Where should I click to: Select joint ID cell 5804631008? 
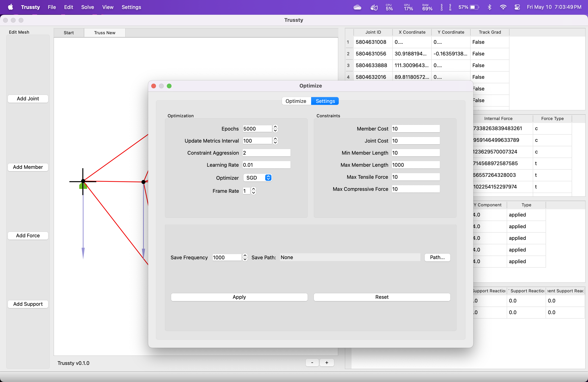[373, 42]
